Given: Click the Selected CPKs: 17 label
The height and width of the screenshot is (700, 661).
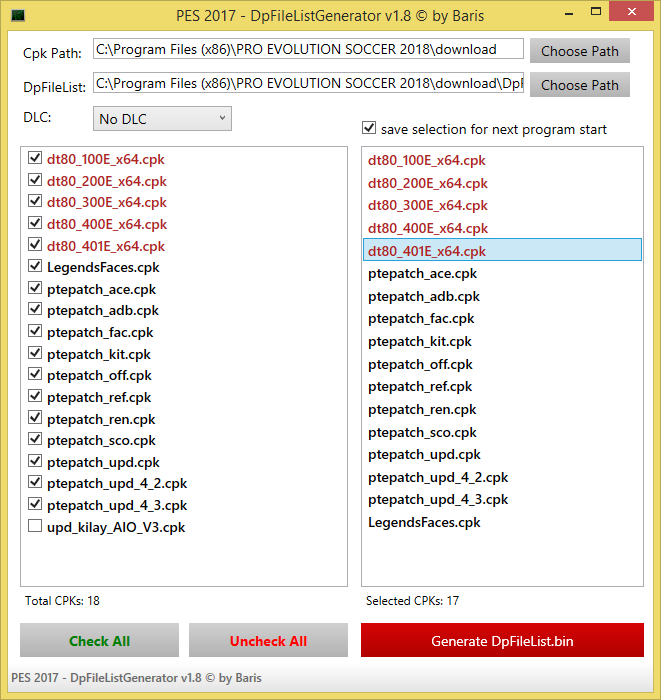Looking at the screenshot, I should tap(412, 601).
